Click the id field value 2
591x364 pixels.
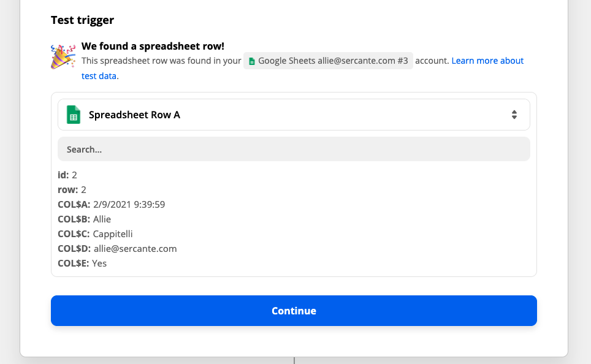pyautogui.click(x=74, y=175)
